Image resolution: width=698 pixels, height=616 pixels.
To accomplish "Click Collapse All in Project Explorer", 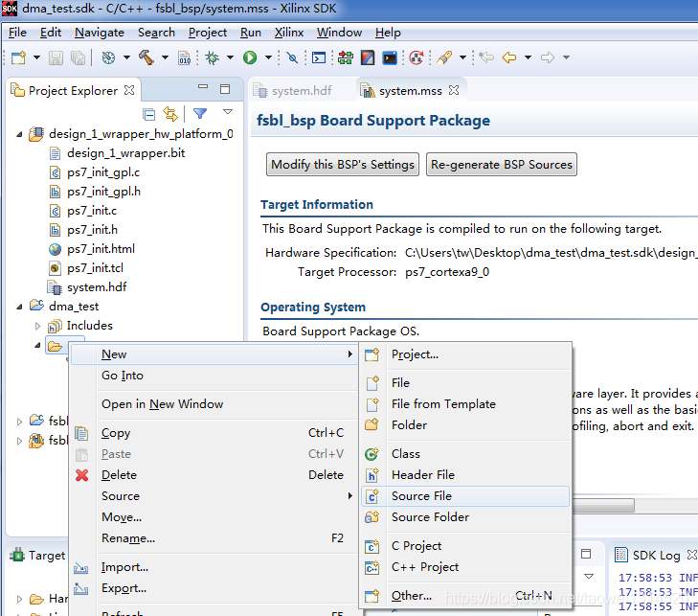I will pyautogui.click(x=149, y=114).
